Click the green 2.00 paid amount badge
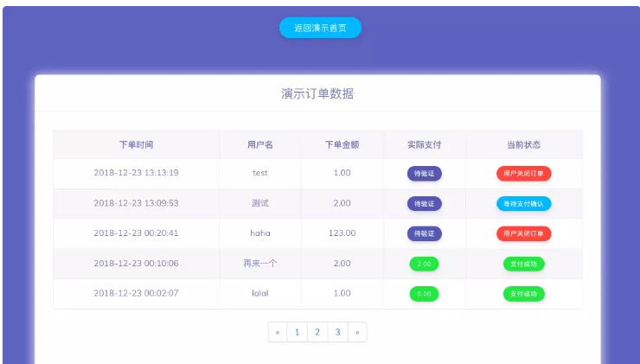640x364 pixels. (424, 264)
